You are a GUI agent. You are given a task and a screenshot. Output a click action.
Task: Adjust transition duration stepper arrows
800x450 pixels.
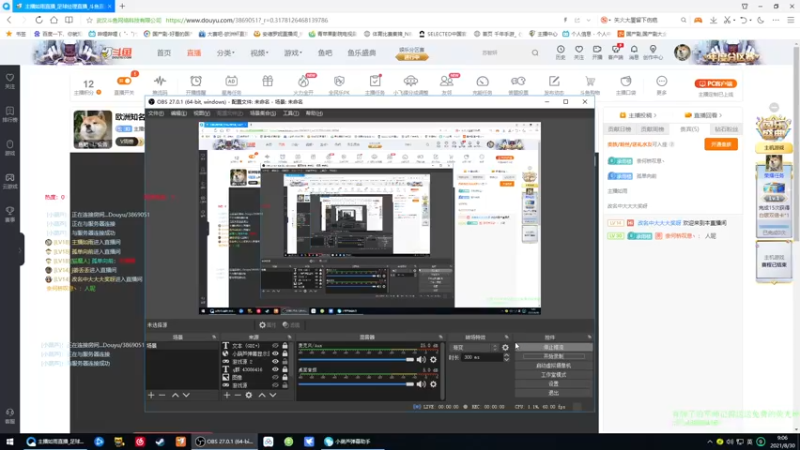coord(506,358)
